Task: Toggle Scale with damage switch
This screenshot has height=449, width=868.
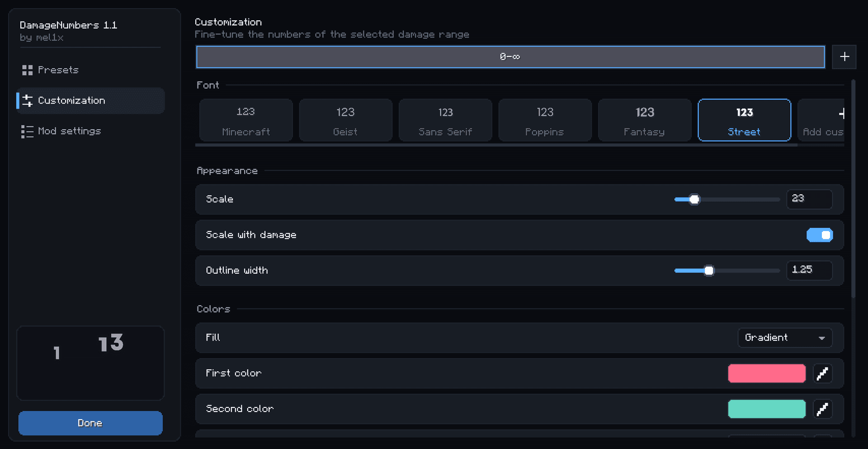Action: pos(819,235)
